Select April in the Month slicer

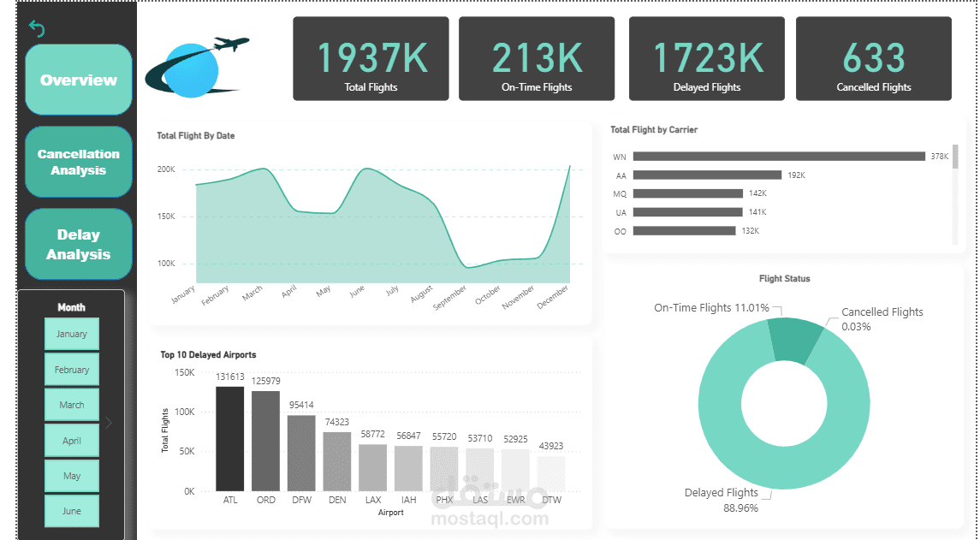(72, 441)
